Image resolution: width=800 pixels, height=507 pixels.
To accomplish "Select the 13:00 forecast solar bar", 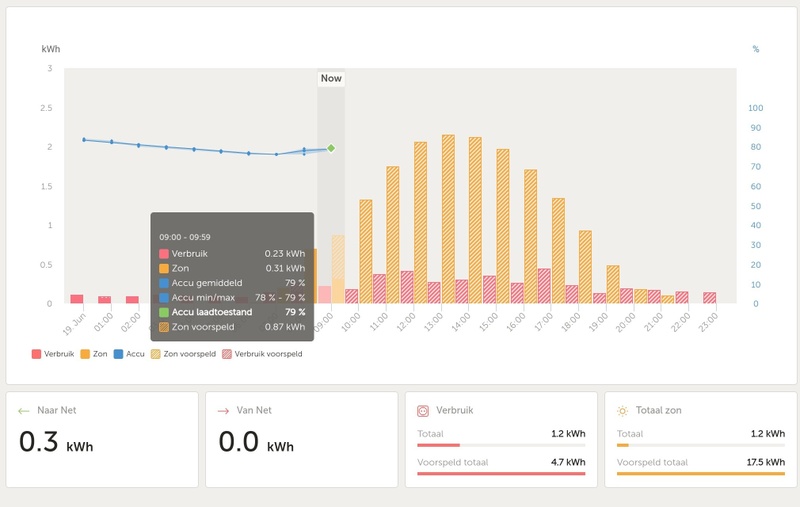I will [448, 219].
